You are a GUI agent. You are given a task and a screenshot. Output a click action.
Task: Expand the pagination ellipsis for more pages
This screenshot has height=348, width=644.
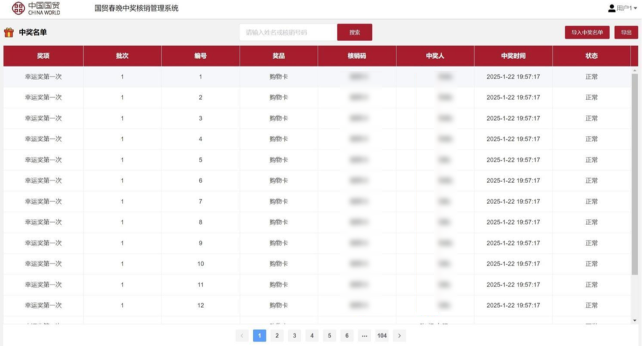tap(364, 336)
